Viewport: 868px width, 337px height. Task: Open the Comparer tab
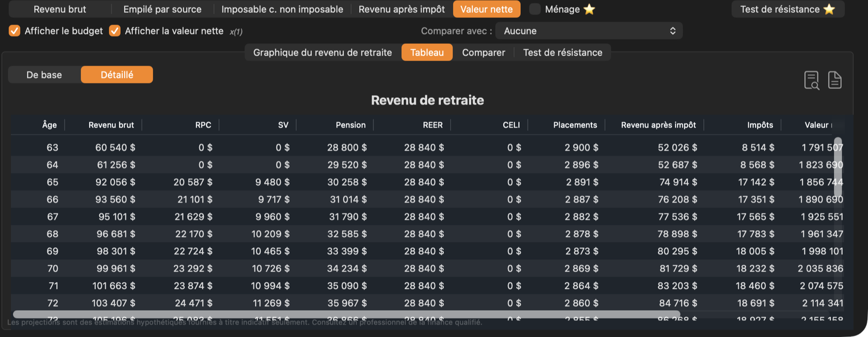click(x=483, y=52)
